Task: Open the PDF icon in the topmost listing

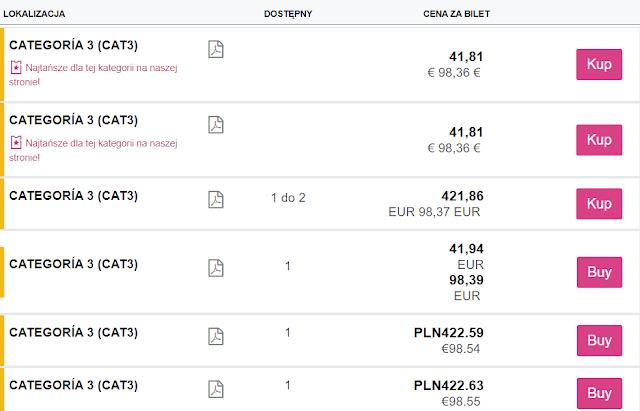Action: pyautogui.click(x=215, y=50)
